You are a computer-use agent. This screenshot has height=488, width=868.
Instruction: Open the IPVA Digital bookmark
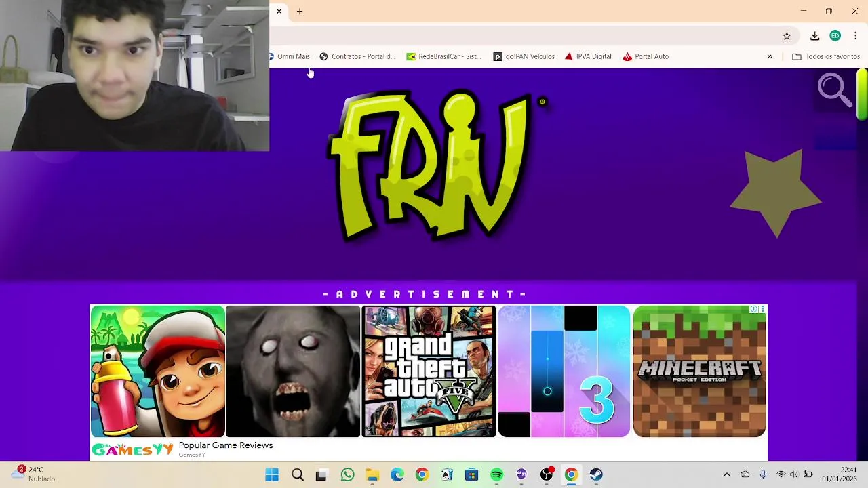click(x=588, y=56)
